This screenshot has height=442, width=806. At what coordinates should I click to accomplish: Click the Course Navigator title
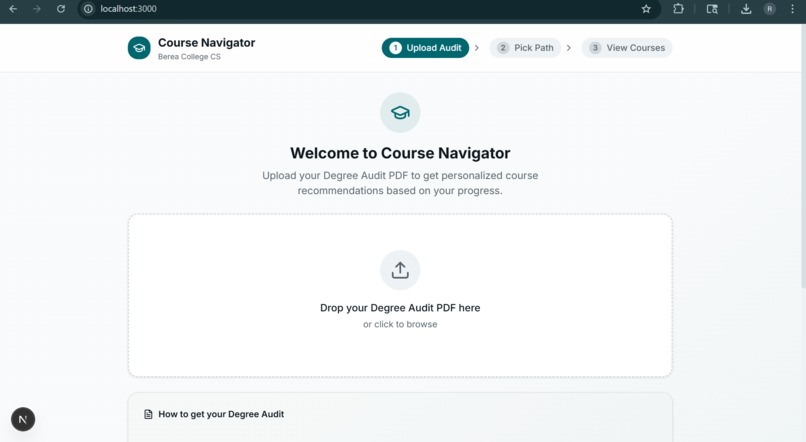click(x=206, y=43)
